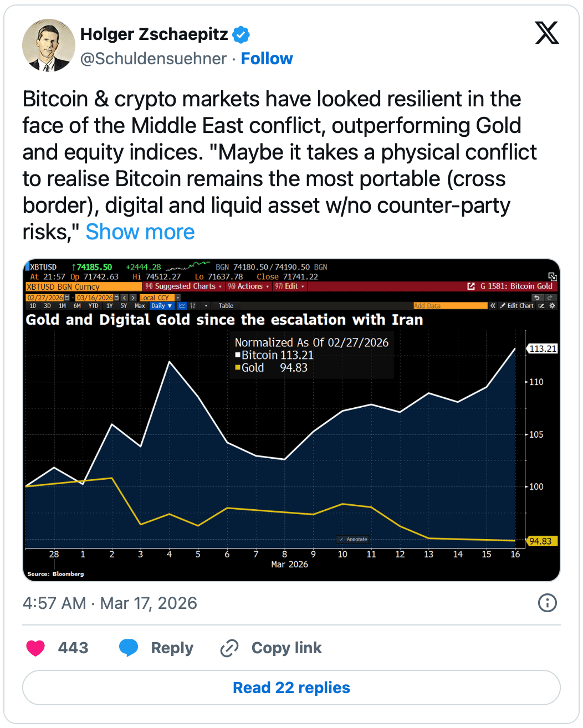The width and height of the screenshot is (583, 728).
Task: Toggle the line chart type button
Action: 182,306
